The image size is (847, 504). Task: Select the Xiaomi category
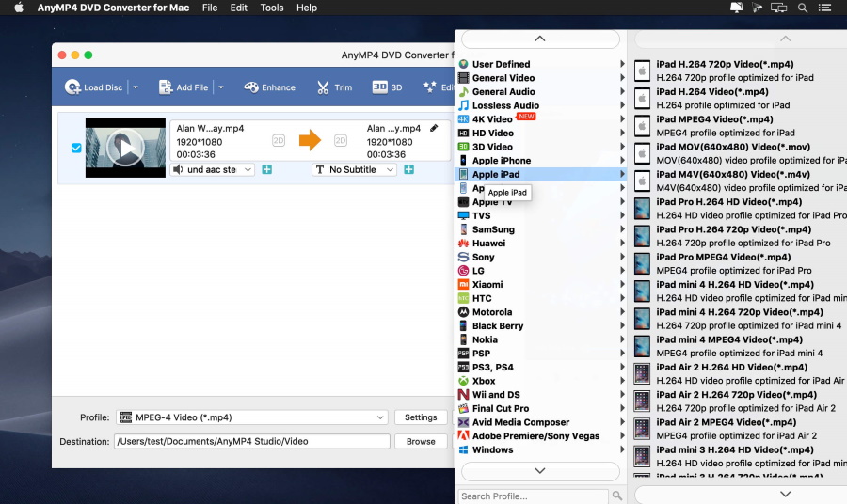point(541,284)
